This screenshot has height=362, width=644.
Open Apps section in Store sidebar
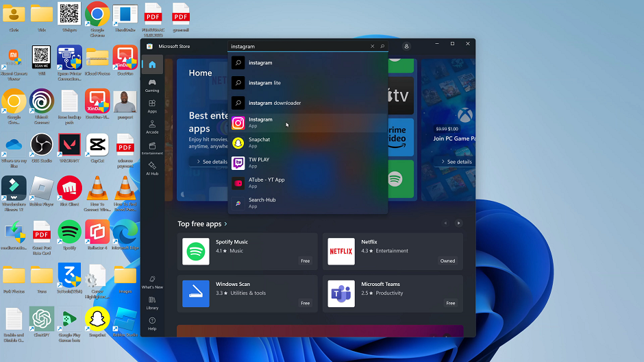point(152,106)
